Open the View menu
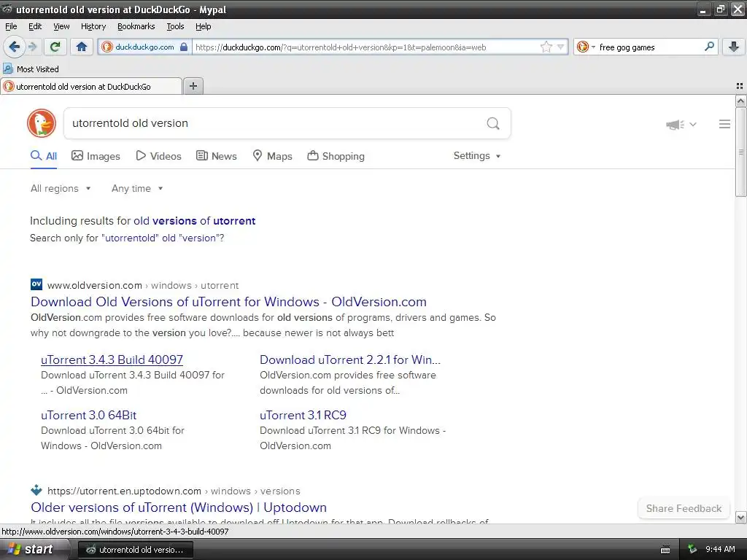Image resolution: width=747 pixels, height=560 pixels. (x=61, y=26)
